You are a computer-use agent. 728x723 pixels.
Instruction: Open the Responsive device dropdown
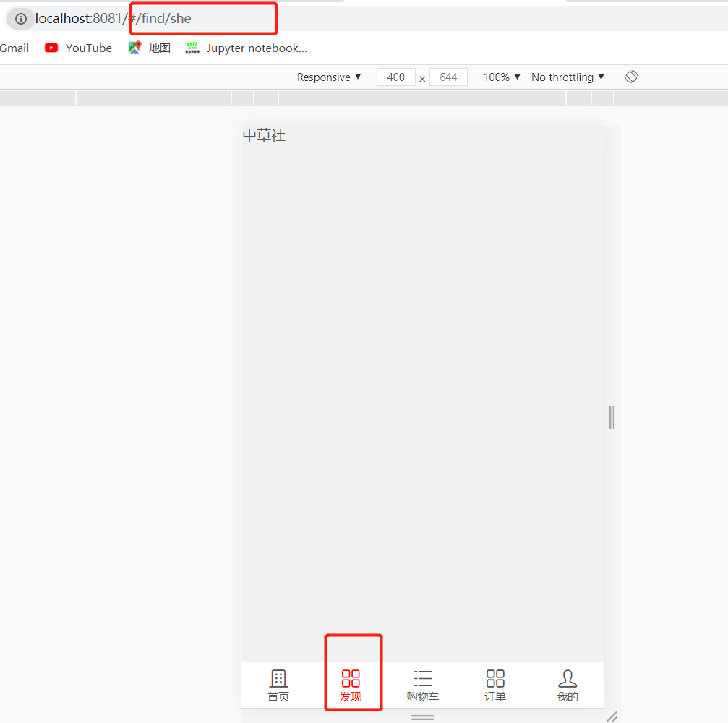tap(328, 77)
